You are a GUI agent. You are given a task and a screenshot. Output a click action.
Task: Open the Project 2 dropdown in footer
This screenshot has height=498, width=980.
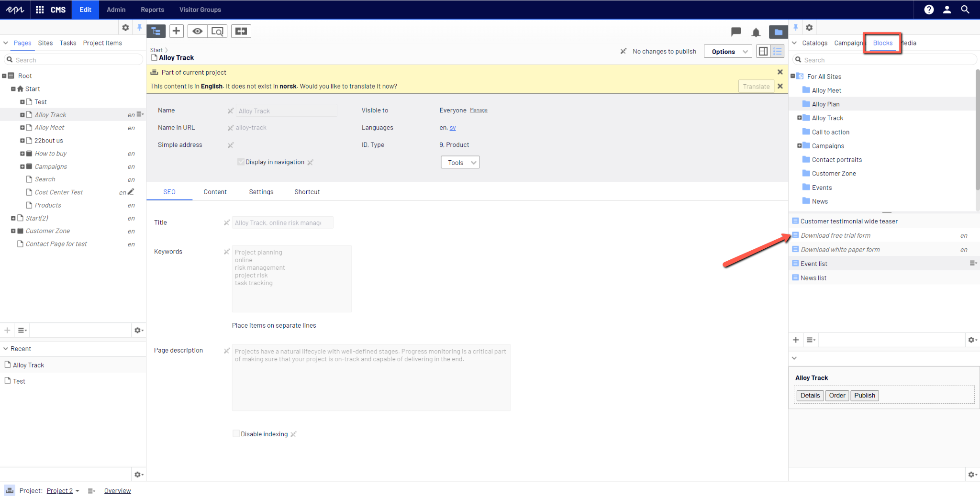(x=63, y=491)
